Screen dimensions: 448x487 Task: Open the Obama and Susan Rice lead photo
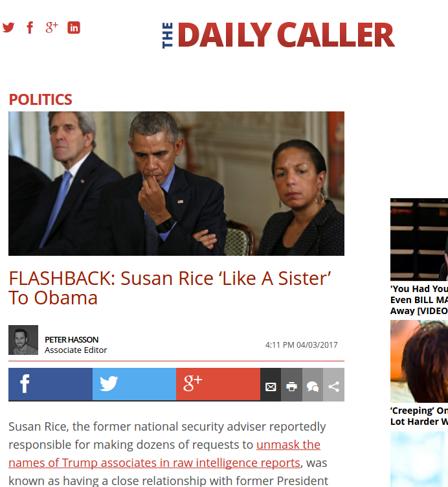pos(176,183)
